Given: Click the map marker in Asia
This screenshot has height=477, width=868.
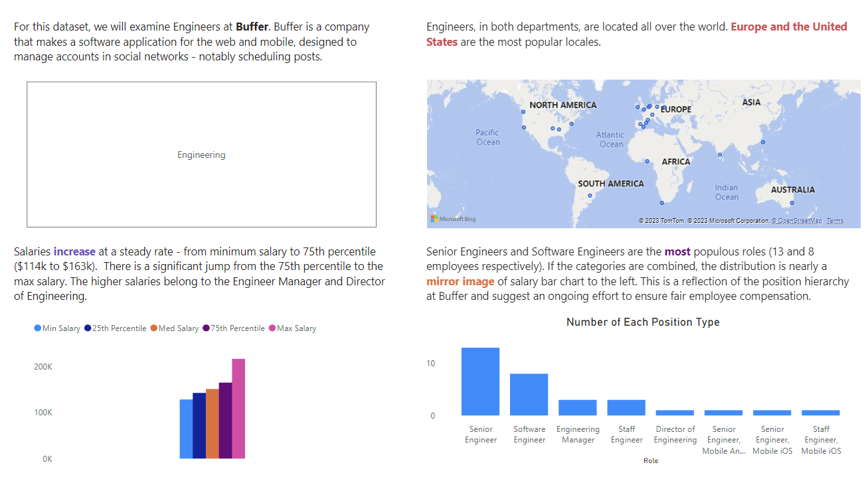Looking at the screenshot, I should (764, 142).
